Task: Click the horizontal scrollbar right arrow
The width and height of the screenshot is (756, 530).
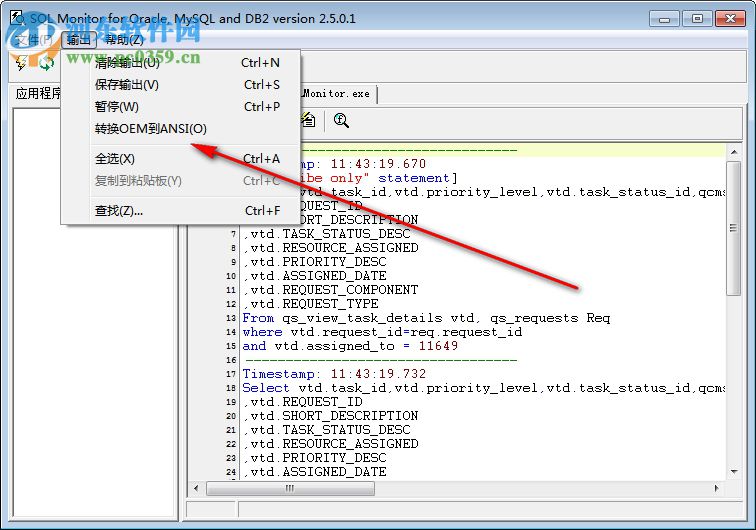Action: pyautogui.click(x=716, y=488)
